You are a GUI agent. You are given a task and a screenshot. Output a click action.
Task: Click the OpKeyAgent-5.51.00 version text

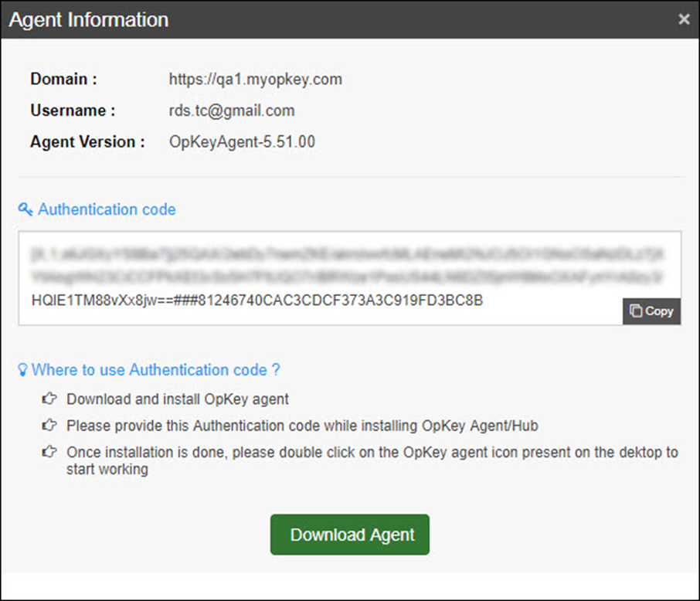tap(242, 142)
